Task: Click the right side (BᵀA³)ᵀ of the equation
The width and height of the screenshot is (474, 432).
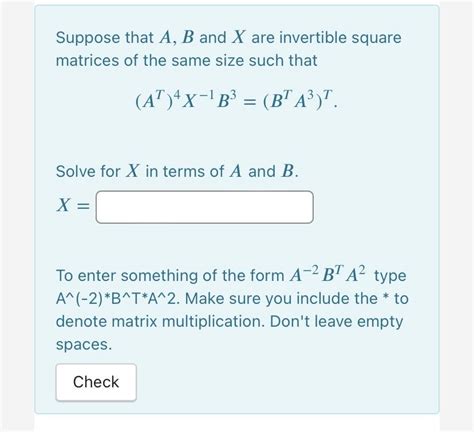Action: coord(298,100)
